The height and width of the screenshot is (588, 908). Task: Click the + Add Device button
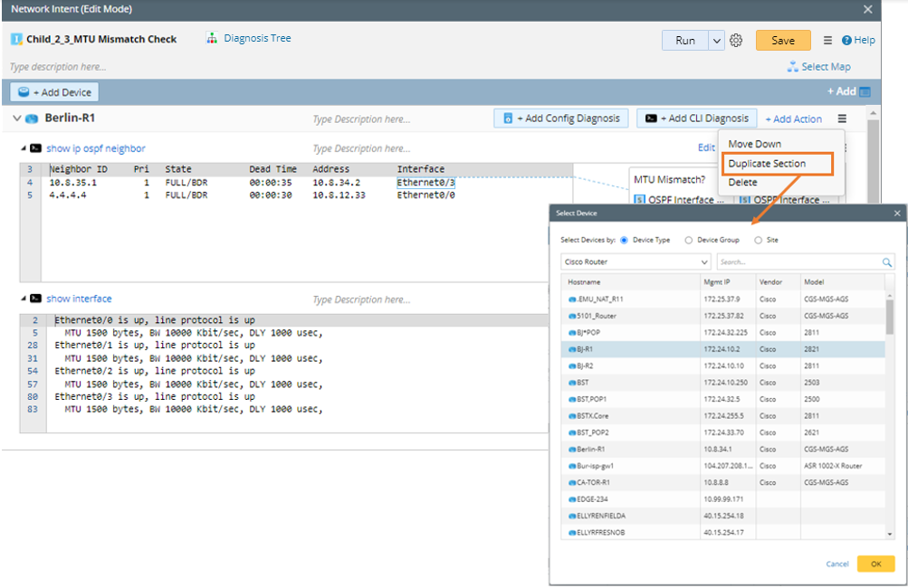pos(54,92)
